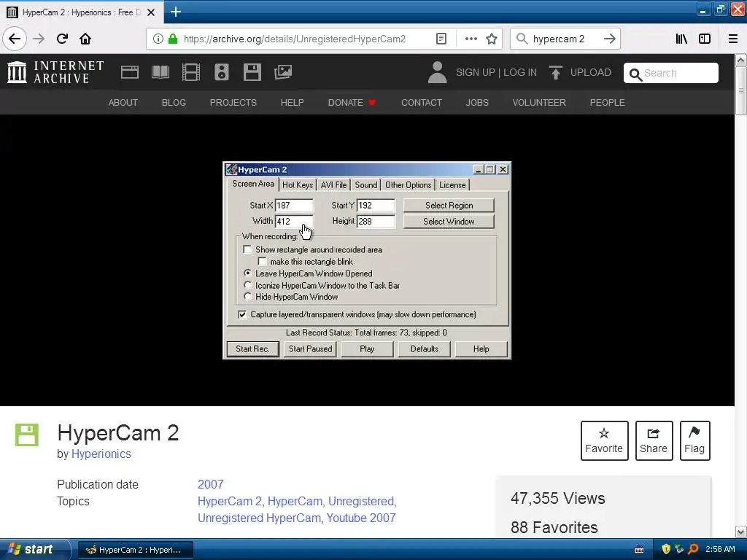
Task: Enable Show rectangle around recorded area
Action: point(247,249)
